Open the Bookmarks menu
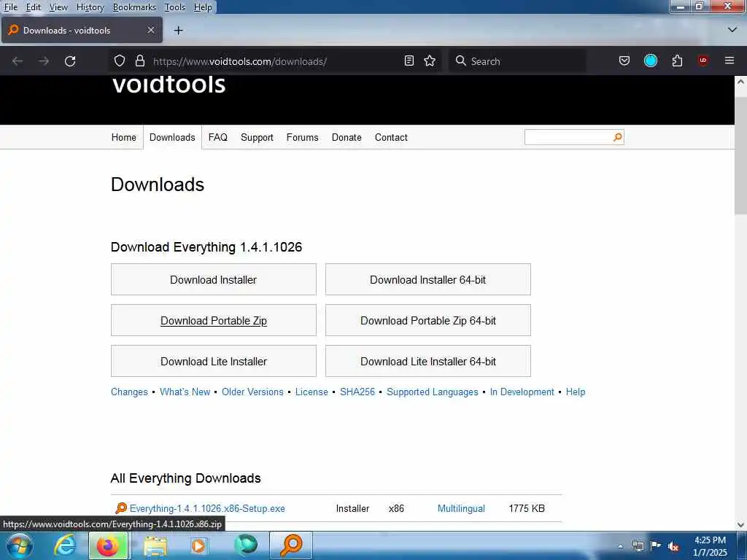This screenshot has height=560, width=747. tap(134, 7)
